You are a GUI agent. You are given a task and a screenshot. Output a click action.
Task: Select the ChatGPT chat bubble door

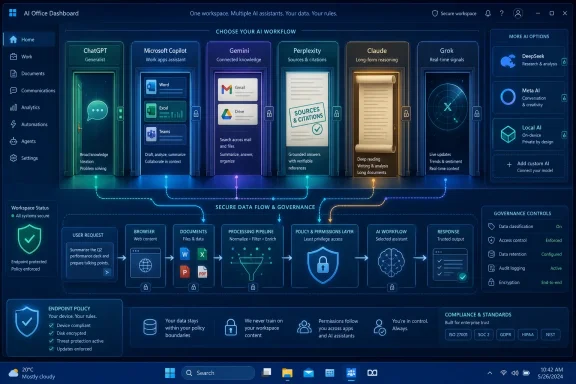point(97,110)
